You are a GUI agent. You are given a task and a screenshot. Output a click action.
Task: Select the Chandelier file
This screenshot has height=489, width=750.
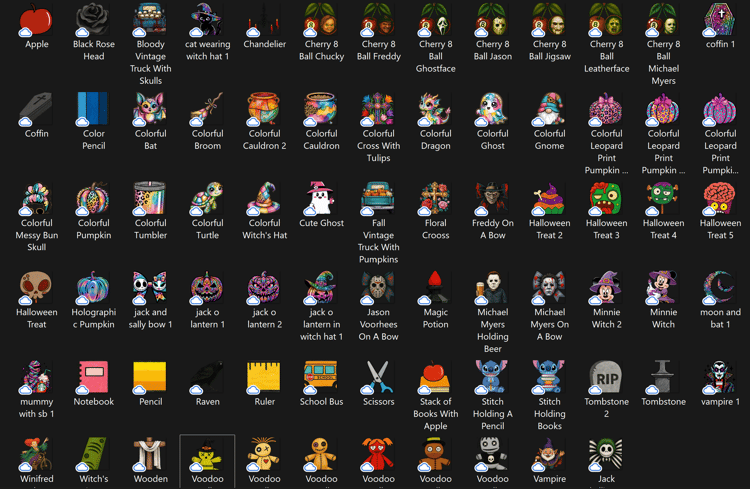(264, 20)
